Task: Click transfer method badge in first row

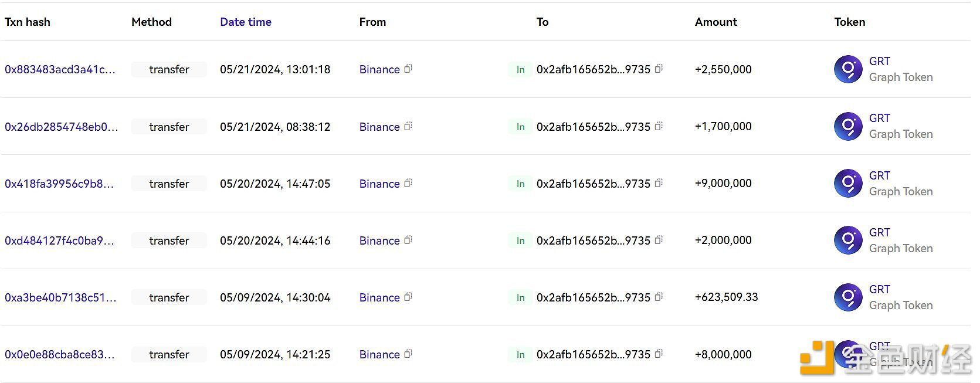Action: pyautogui.click(x=169, y=69)
